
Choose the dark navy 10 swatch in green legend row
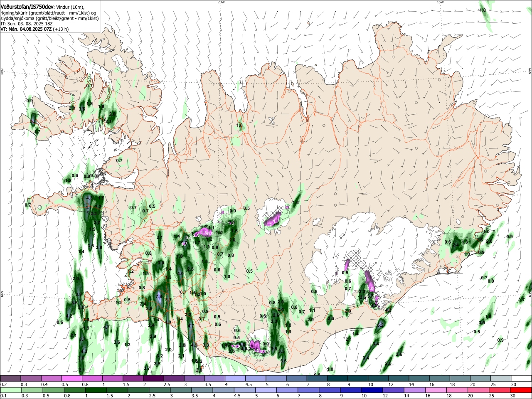[x=372, y=390]
